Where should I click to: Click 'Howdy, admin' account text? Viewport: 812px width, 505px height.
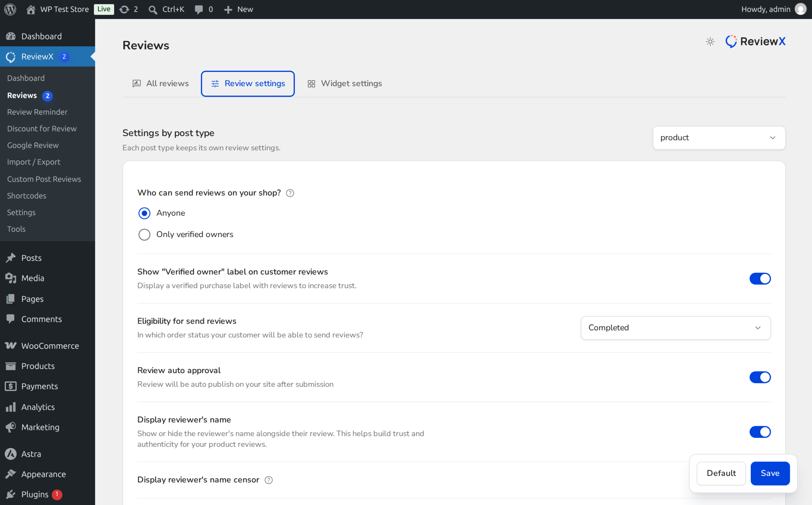(x=766, y=10)
